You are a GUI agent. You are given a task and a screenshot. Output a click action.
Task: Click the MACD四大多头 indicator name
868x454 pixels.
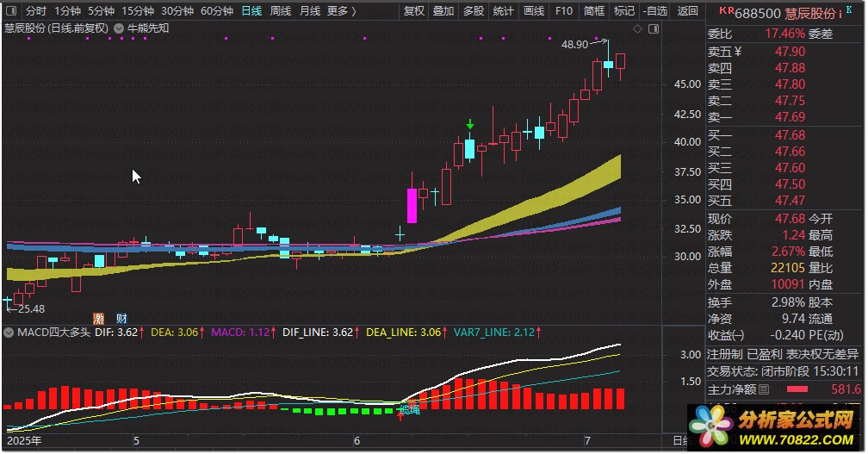pos(53,333)
